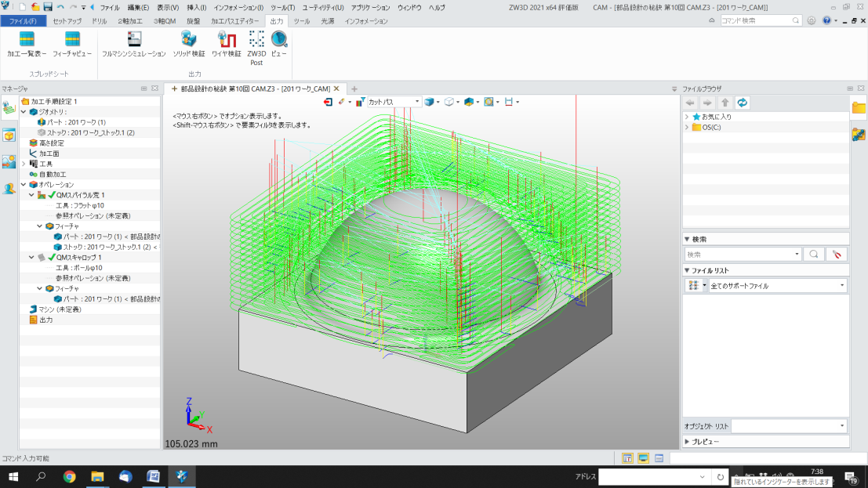Screen dimensions: 868x488
Task: Switch to the ドリル ribbon tab
Action: pyautogui.click(x=100, y=21)
